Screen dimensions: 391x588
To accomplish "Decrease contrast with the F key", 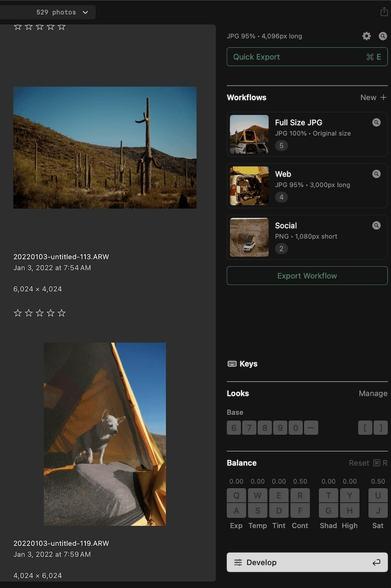I will pyautogui.click(x=300, y=510).
